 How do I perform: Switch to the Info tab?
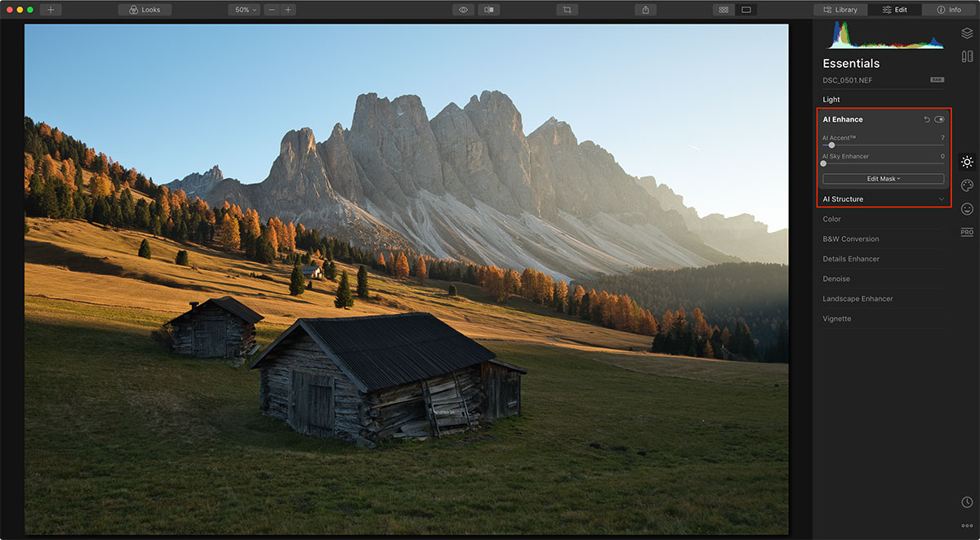coord(949,10)
